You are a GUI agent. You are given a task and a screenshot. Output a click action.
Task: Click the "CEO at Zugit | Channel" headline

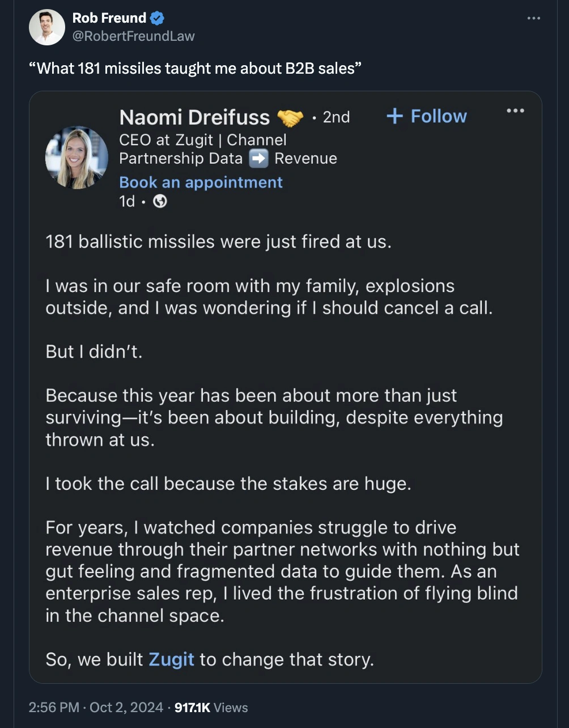(x=203, y=139)
